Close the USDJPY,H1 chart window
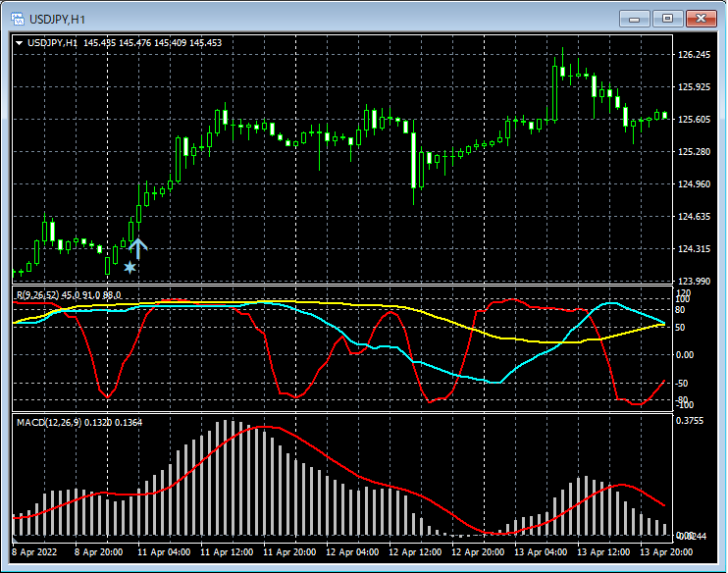The height and width of the screenshot is (573, 728). (x=702, y=19)
